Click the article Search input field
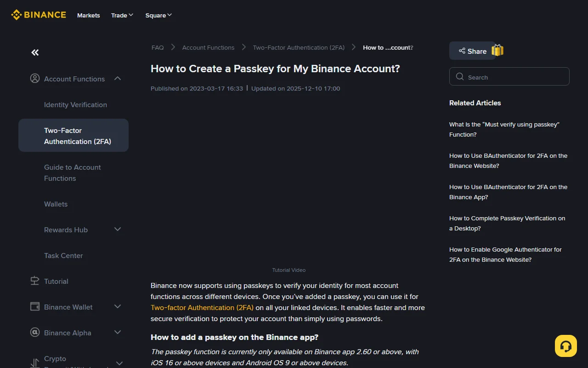The width and height of the screenshot is (588, 368). (509, 76)
